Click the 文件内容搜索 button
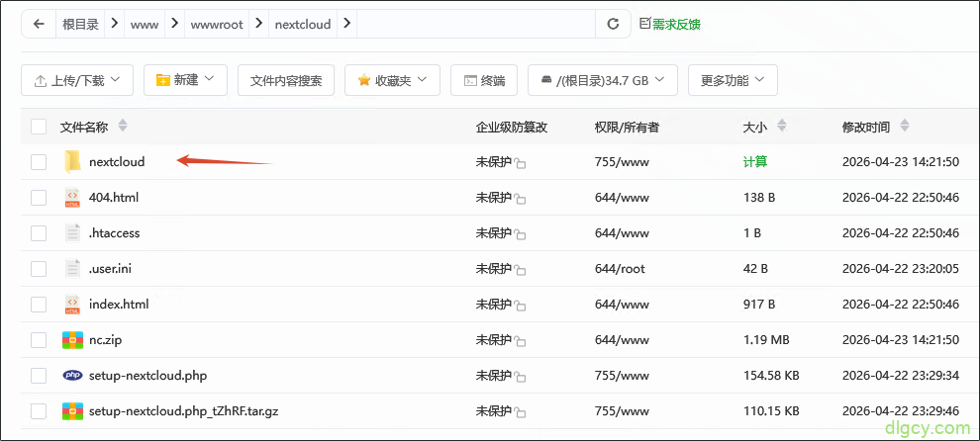Image resolution: width=980 pixels, height=441 pixels. (x=286, y=80)
